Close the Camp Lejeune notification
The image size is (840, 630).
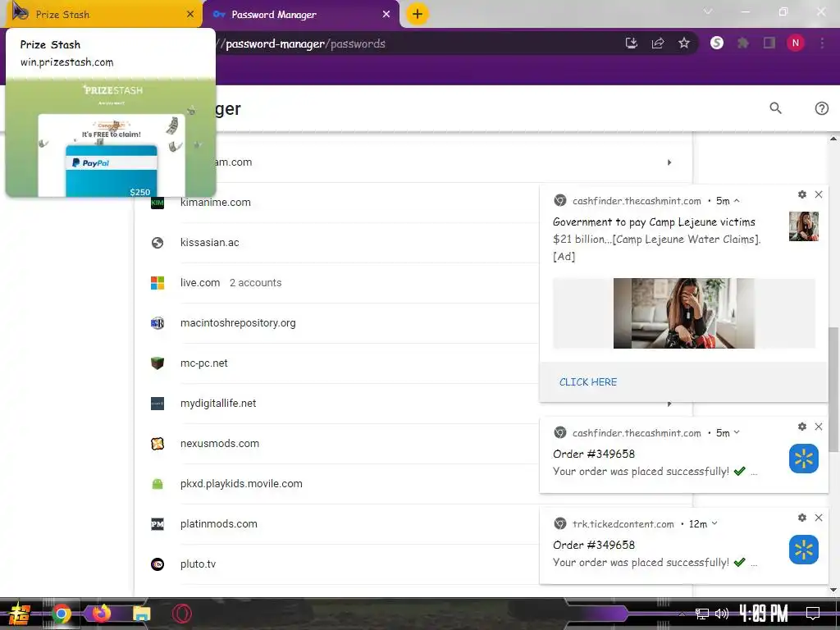tap(819, 194)
